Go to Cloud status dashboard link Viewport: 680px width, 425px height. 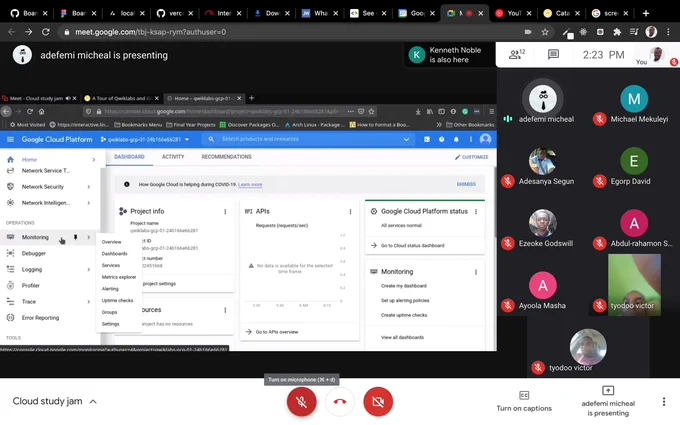[408, 245]
